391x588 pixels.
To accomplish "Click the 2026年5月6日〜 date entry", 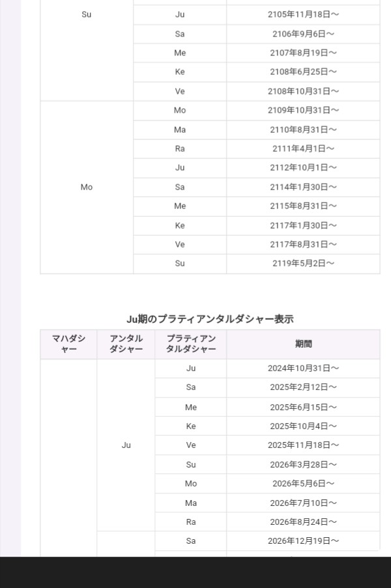I will pyautogui.click(x=303, y=484).
